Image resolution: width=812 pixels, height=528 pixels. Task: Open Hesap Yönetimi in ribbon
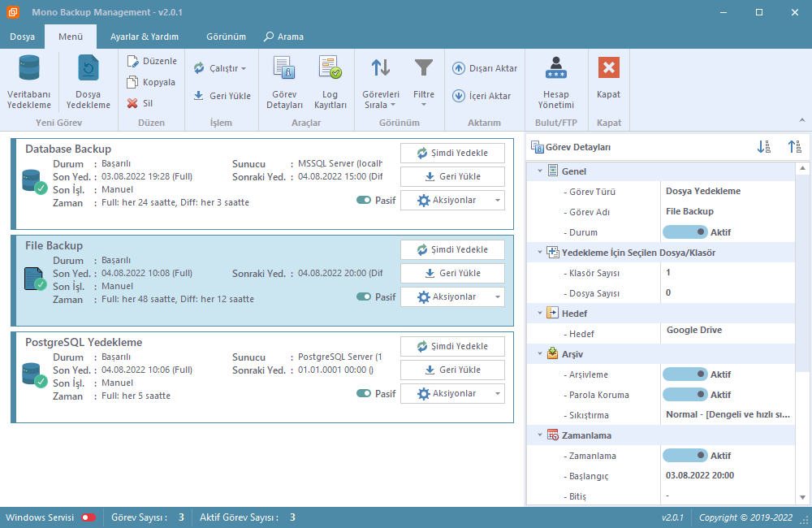click(x=555, y=69)
